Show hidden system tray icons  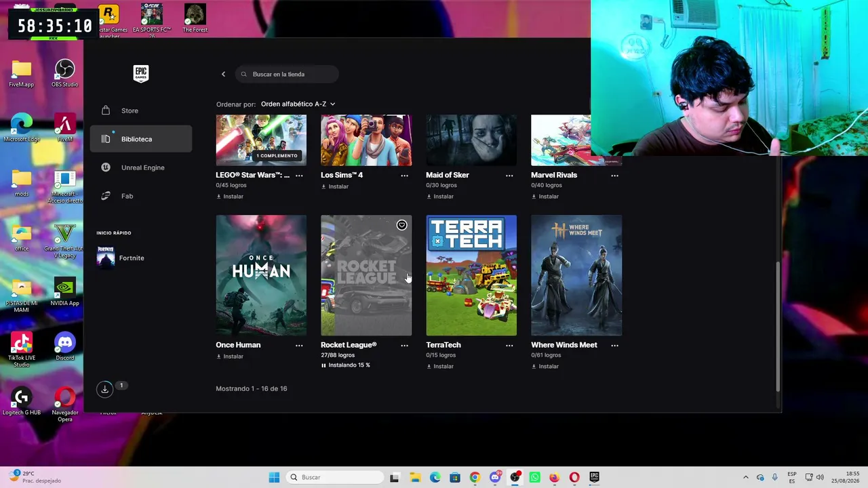(x=745, y=477)
